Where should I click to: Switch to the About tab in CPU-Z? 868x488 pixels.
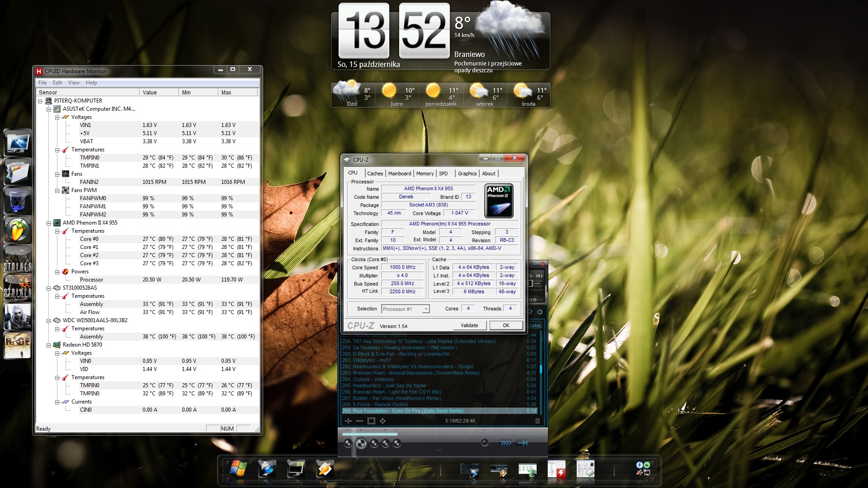pyautogui.click(x=489, y=174)
